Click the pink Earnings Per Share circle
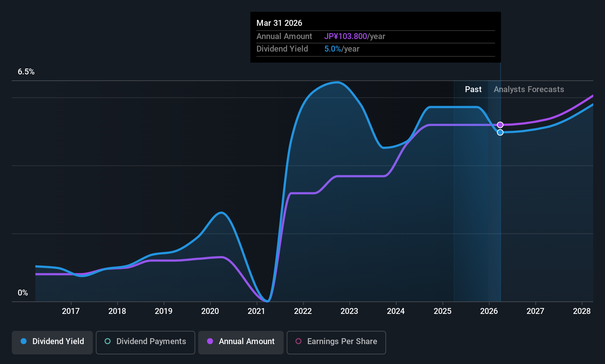605x364 pixels. (x=298, y=341)
